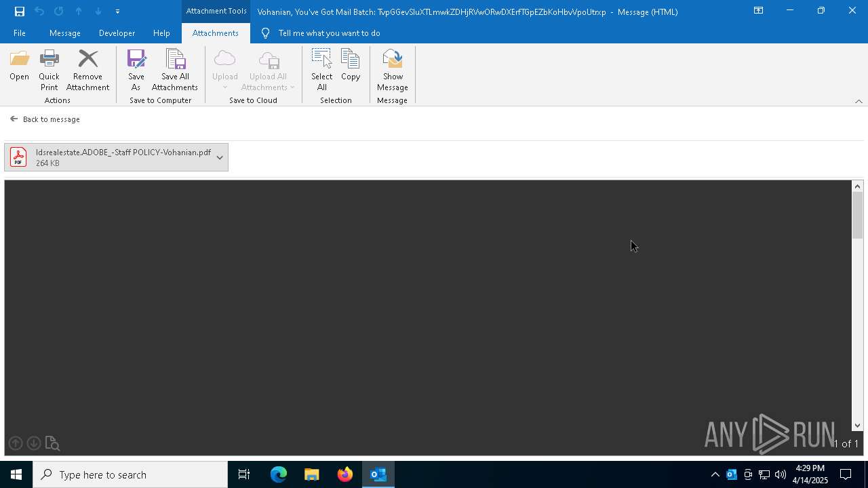Screen dimensions: 868x488
Task: Save the attachment with Save As
Action: tap(136, 70)
